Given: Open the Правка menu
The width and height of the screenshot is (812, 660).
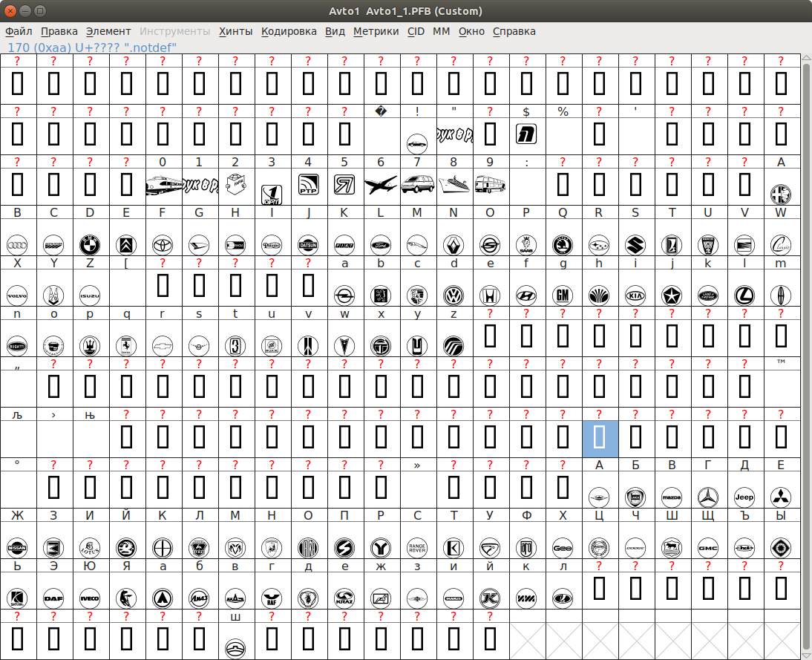Looking at the screenshot, I should (59, 31).
